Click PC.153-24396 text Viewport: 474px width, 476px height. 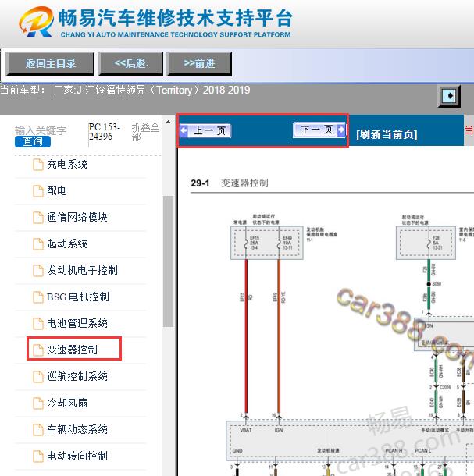tap(104, 131)
